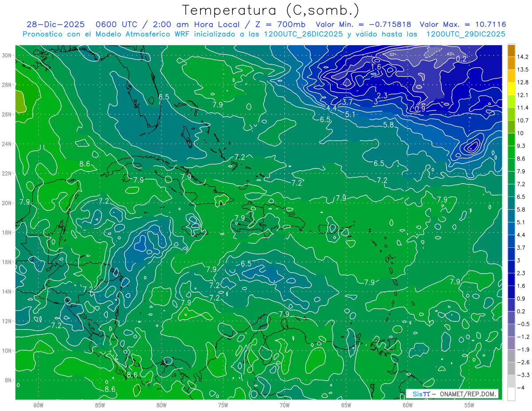Click colorbar label '13.5'
532x411 pixels.
click(523, 70)
